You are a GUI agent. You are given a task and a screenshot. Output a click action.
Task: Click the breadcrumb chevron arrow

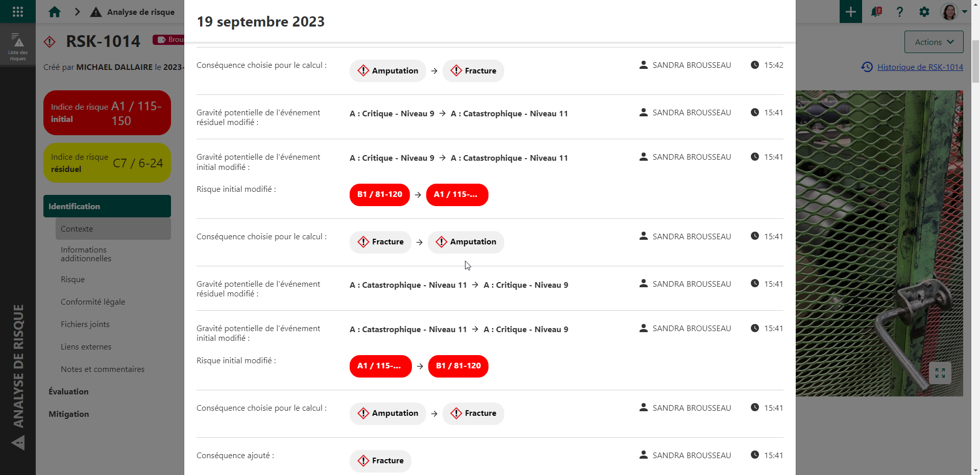[x=77, y=12]
